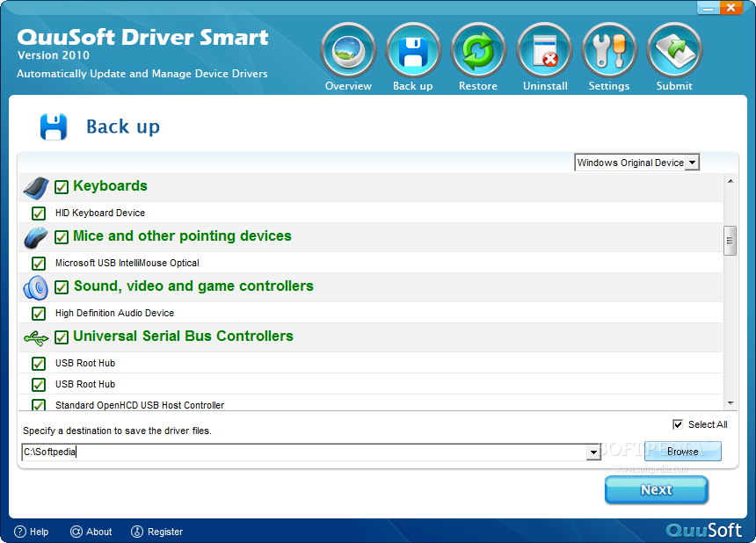Open the Help link

coord(39,532)
